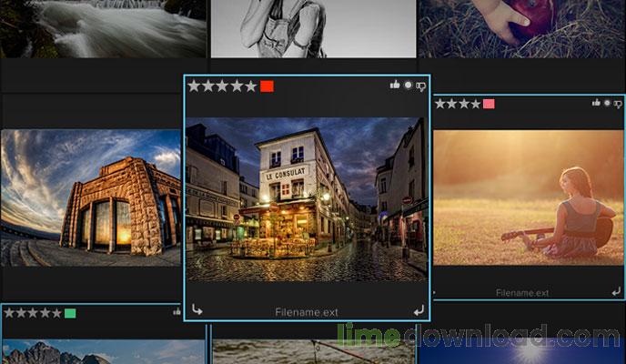Toggle neutral circle marker on Le Consulat photo
This screenshot has height=364, width=626.
coord(408,85)
